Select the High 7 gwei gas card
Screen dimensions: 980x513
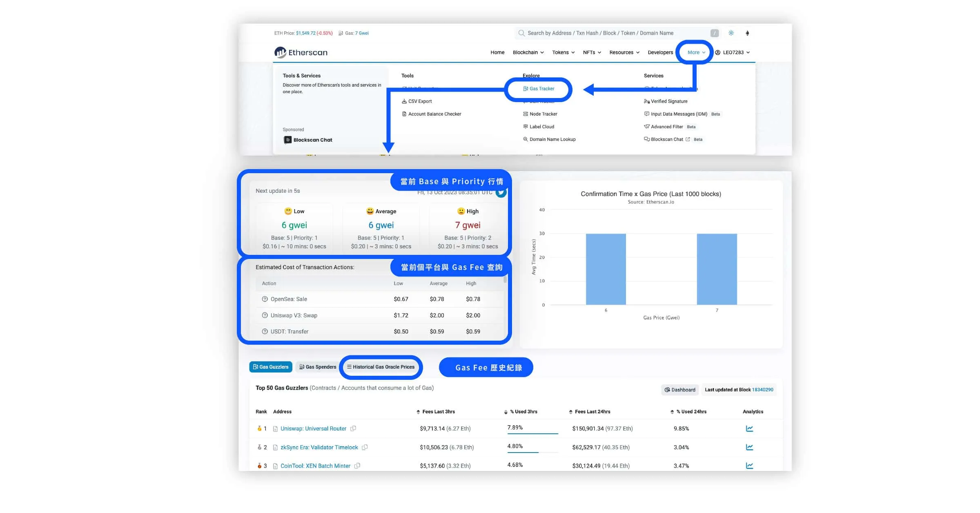pyautogui.click(x=468, y=228)
